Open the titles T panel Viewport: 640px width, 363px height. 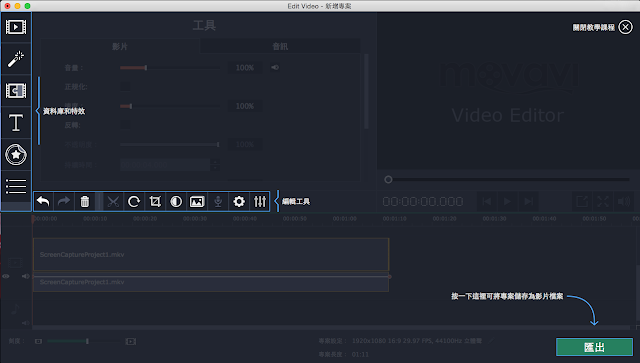[x=16, y=122]
